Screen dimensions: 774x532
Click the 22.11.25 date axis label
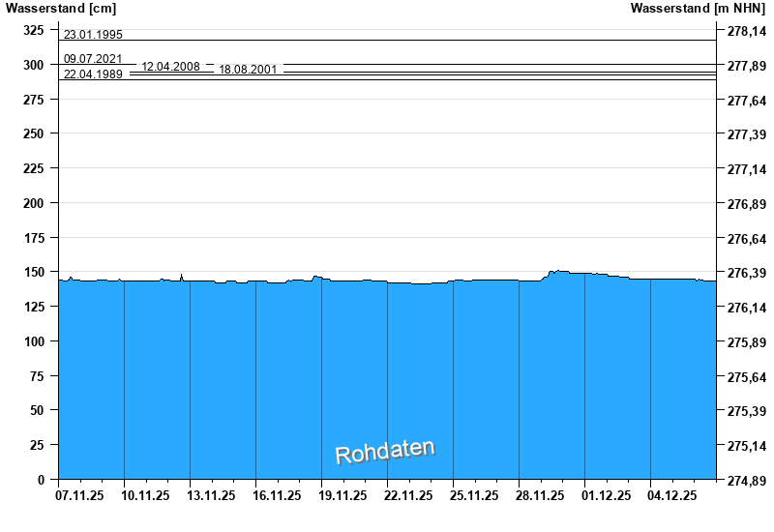point(408,495)
